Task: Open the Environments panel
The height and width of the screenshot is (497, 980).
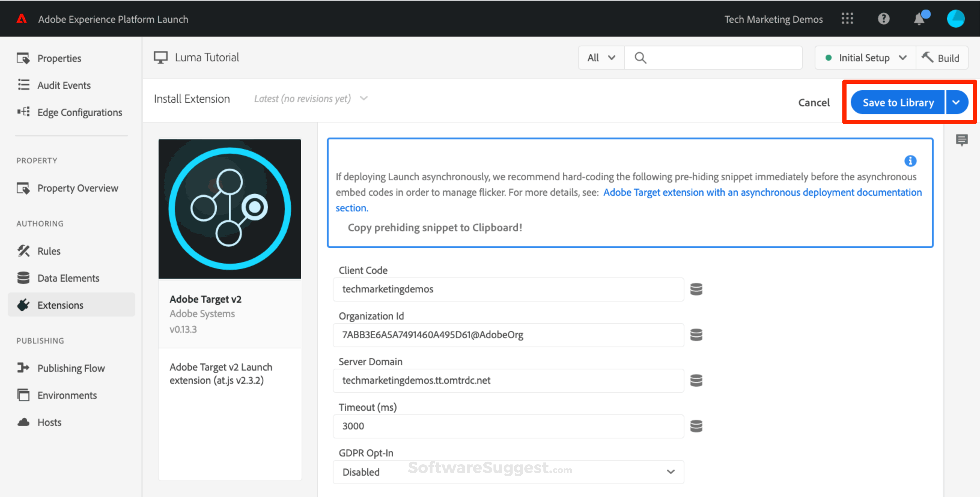Action: tap(67, 395)
